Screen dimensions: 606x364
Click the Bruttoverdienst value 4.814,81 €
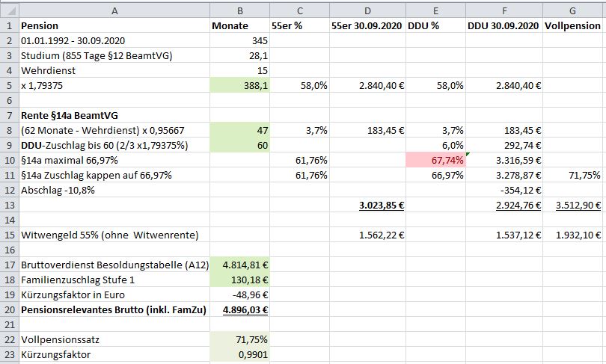pos(239,265)
